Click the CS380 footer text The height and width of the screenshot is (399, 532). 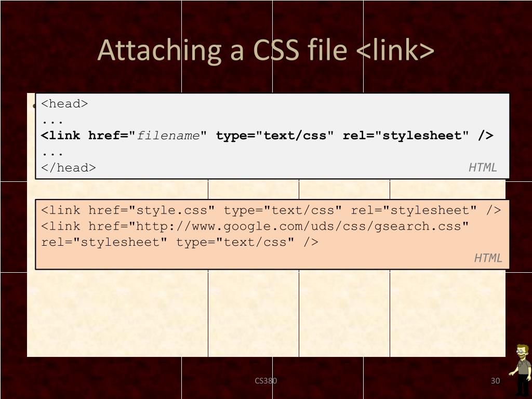pyautogui.click(x=265, y=381)
